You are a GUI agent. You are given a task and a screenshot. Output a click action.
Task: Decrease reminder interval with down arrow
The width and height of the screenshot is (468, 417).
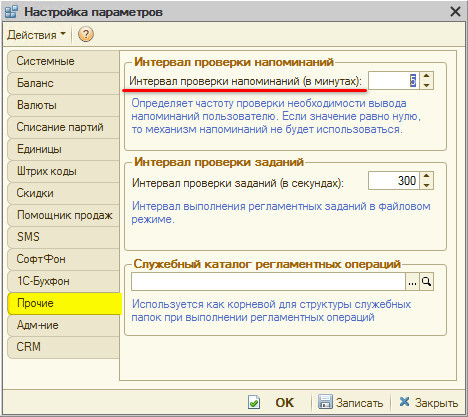[426, 85]
